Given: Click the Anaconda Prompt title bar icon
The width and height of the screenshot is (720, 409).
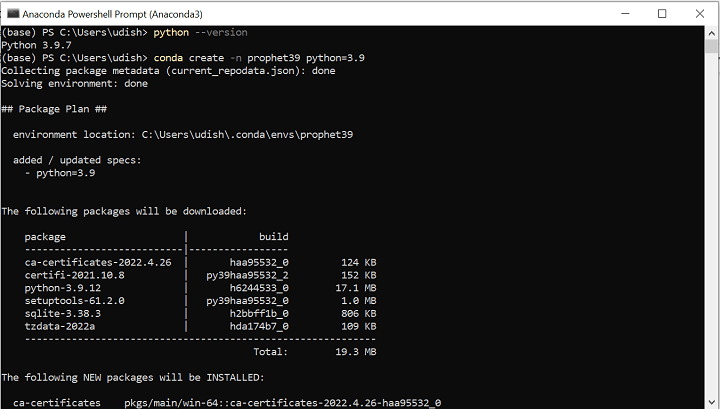Looking at the screenshot, I should pyautogui.click(x=13, y=14).
